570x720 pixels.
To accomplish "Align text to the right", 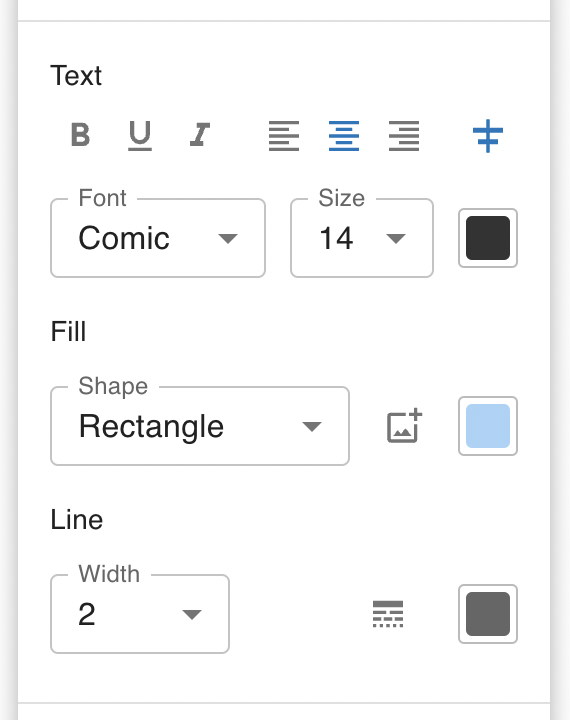I will coord(404,136).
